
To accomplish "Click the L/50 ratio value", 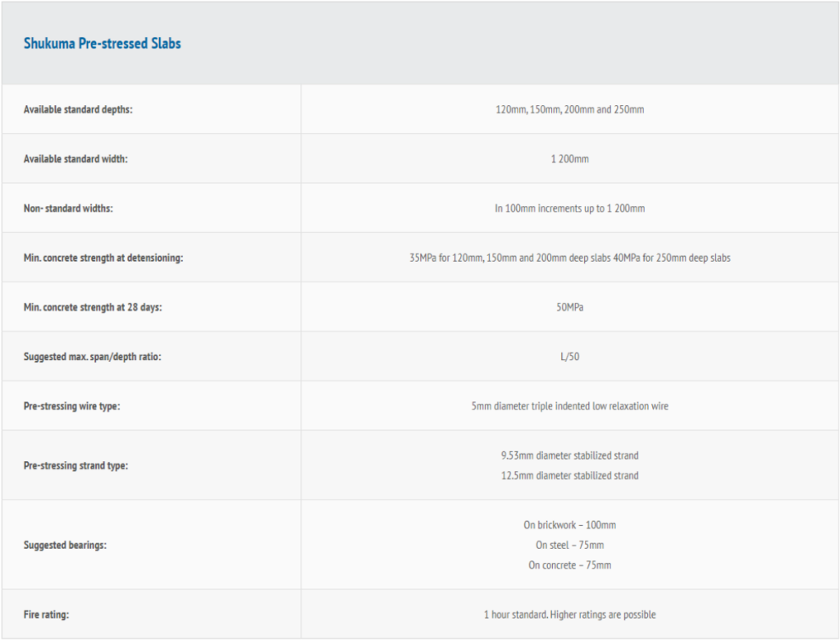I will (x=569, y=357).
